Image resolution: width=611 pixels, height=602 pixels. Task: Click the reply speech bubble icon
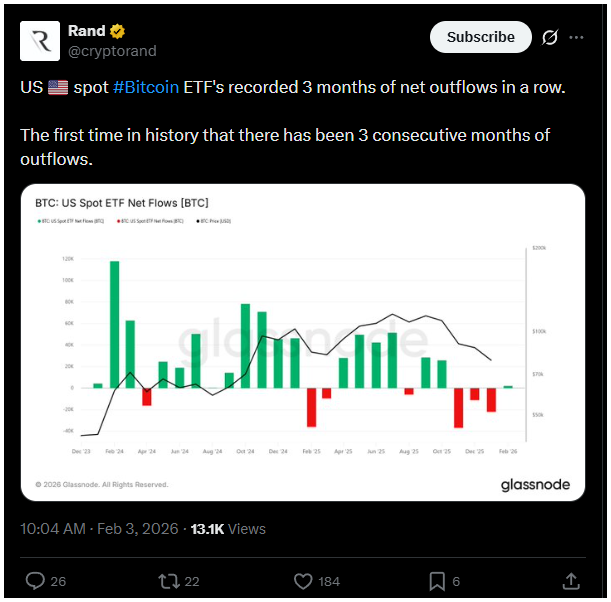point(35,580)
